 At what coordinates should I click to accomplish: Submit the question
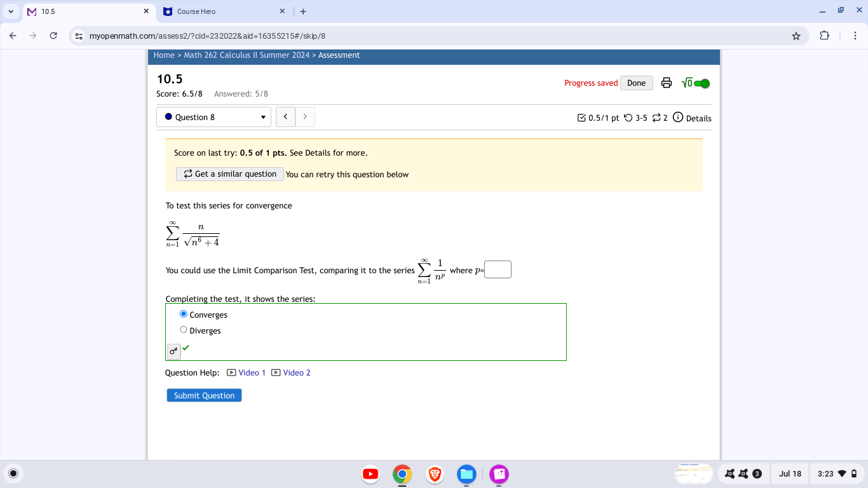(x=203, y=395)
